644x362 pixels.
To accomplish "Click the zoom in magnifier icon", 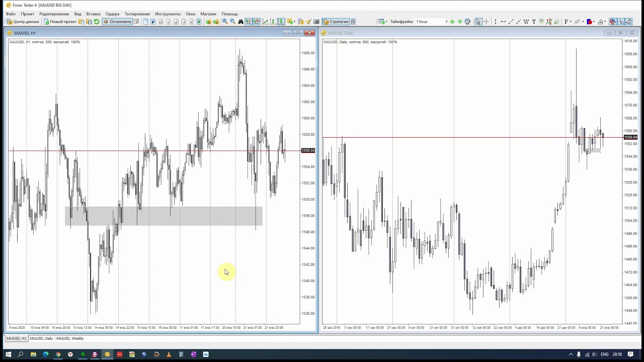I will tap(225, 22).
